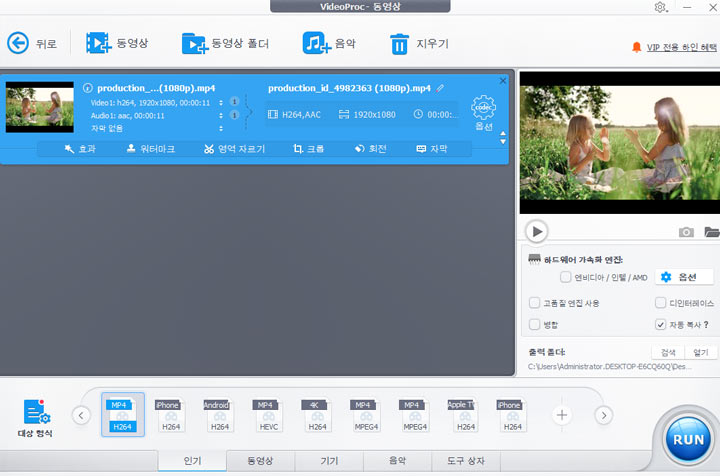Switch to the 기기 devices tab
Viewport: 720px width, 476px height.
329,460
